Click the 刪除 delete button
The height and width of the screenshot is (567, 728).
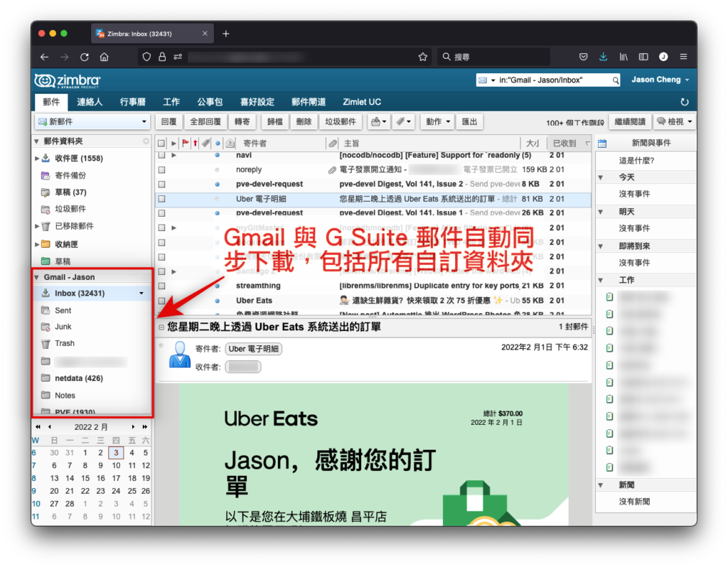304,122
